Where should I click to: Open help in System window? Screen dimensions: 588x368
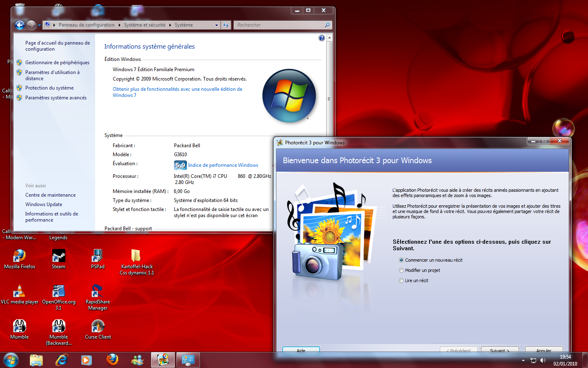(x=322, y=38)
